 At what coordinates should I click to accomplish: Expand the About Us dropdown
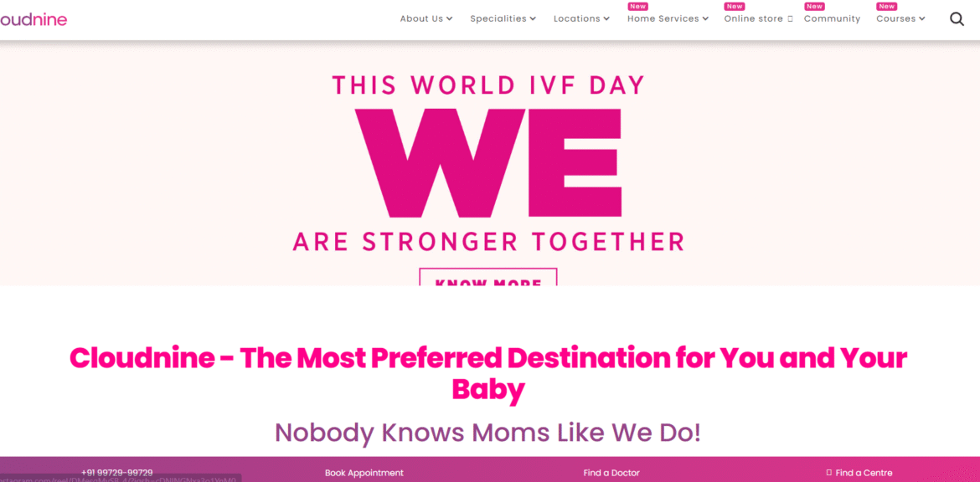426,18
